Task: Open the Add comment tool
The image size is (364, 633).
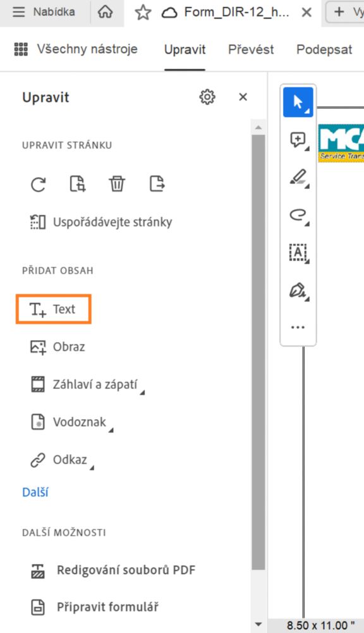Action: (297, 139)
